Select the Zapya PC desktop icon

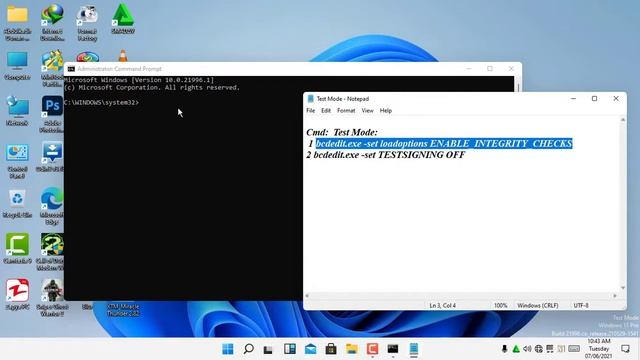point(17,294)
